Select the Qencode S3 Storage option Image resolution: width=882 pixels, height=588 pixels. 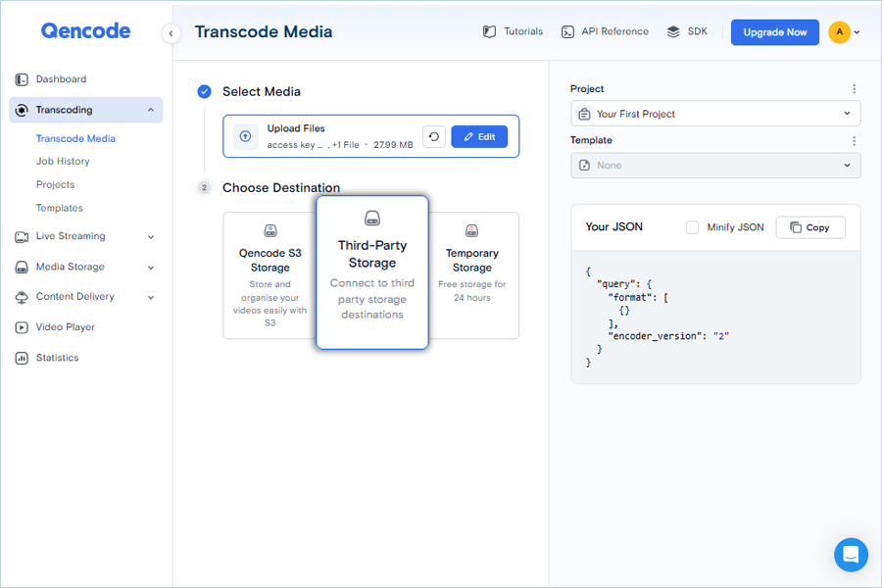point(269,274)
